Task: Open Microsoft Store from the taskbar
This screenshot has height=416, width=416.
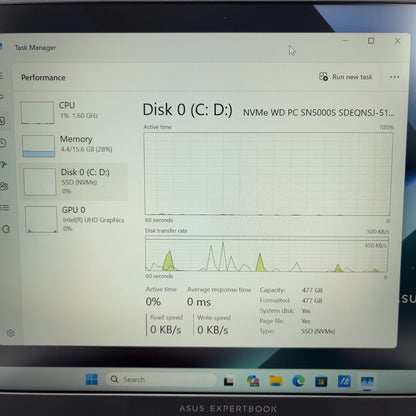Action: coord(321,381)
